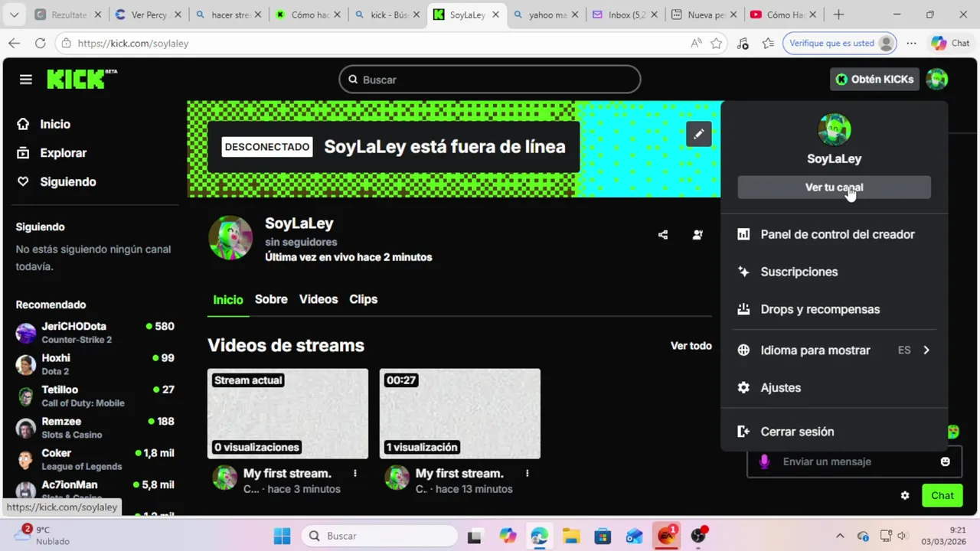Click Ver todo link
Screen dimensions: 980x551
[691, 346]
